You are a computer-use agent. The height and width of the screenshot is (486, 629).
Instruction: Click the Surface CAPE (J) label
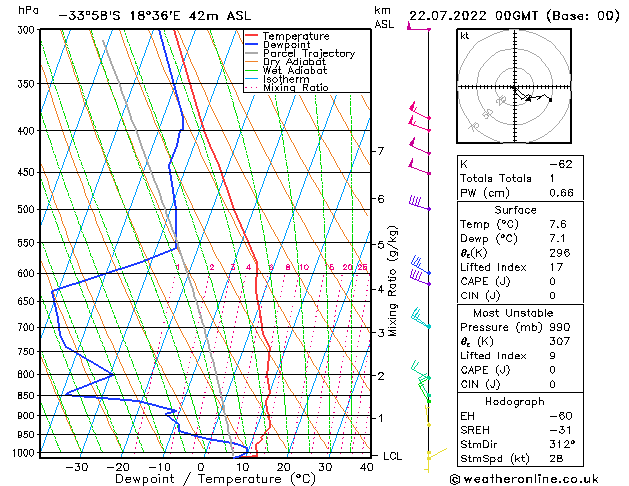point(485,281)
